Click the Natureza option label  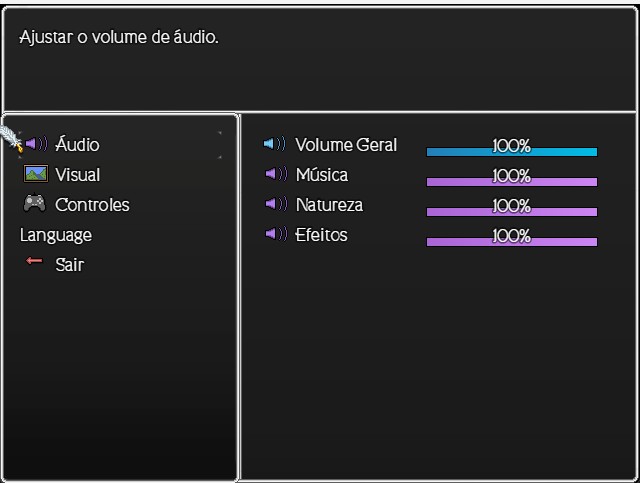click(329, 205)
